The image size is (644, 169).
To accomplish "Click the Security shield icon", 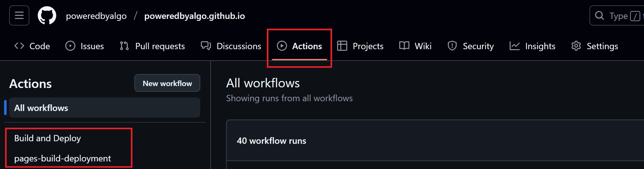I will tap(452, 46).
